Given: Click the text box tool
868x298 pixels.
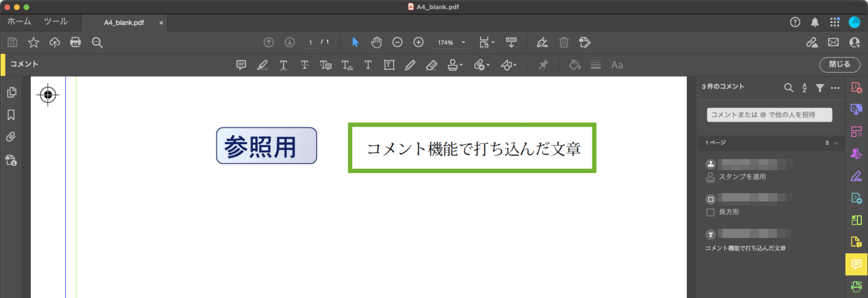Looking at the screenshot, I should [389, 65].
